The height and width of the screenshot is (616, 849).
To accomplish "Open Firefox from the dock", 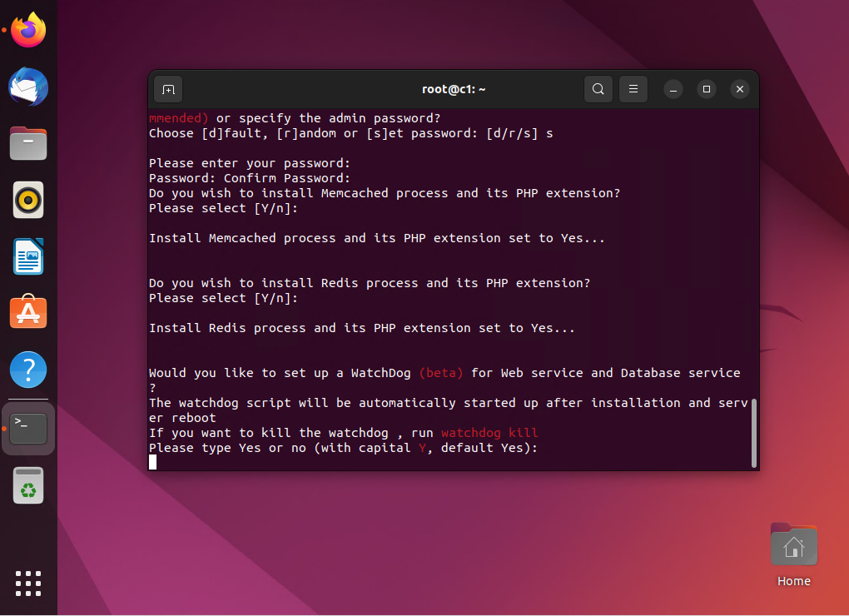I will 28,30.
